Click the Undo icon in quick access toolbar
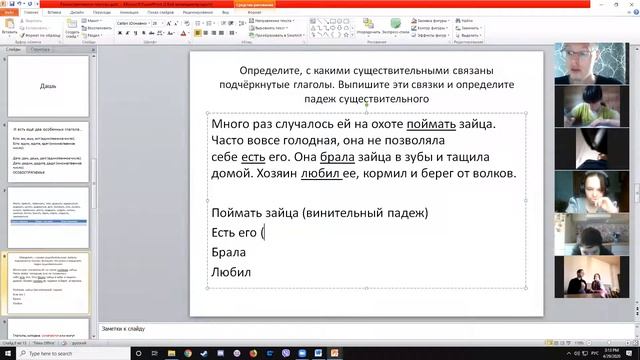 19,4
